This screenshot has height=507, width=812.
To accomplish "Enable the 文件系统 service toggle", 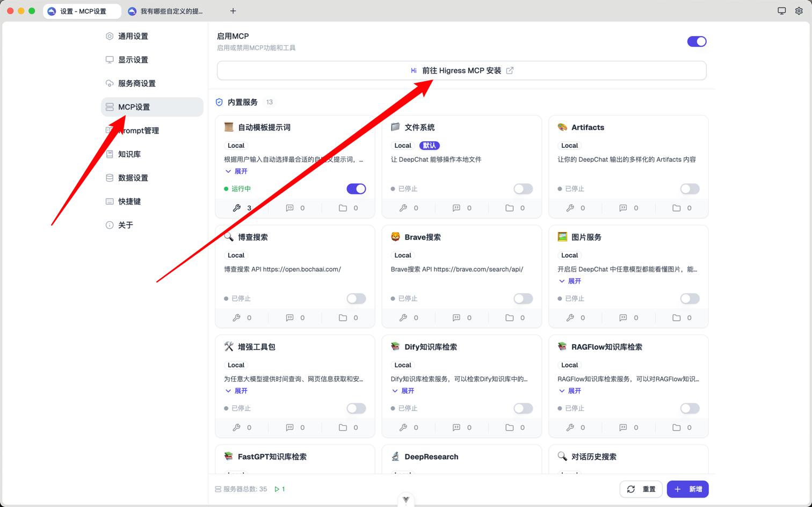I will 523,189.
